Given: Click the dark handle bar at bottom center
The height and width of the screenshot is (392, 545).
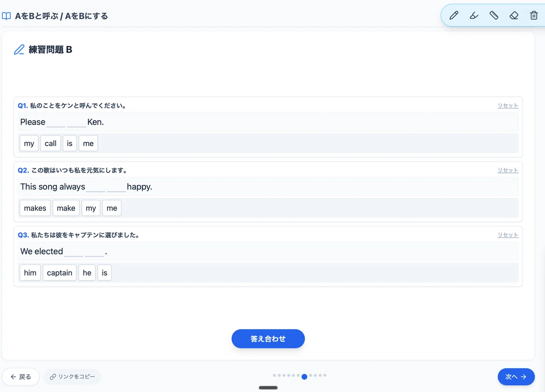Looking at the screenshot, I should click(x=268, y=387).
